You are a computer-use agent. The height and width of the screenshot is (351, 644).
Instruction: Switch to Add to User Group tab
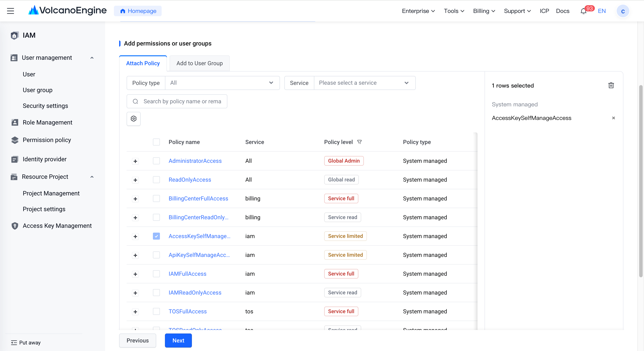(x=200, y=63)
